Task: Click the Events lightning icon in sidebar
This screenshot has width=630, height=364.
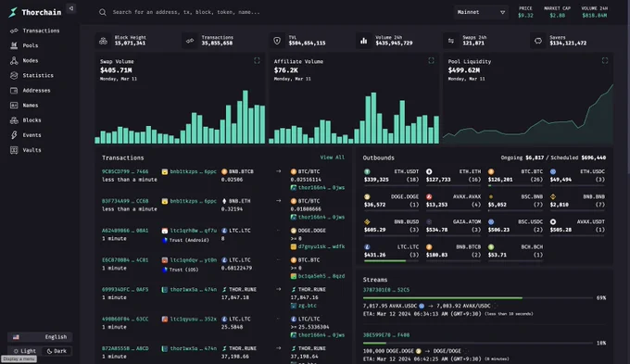Action: (14, 135)
